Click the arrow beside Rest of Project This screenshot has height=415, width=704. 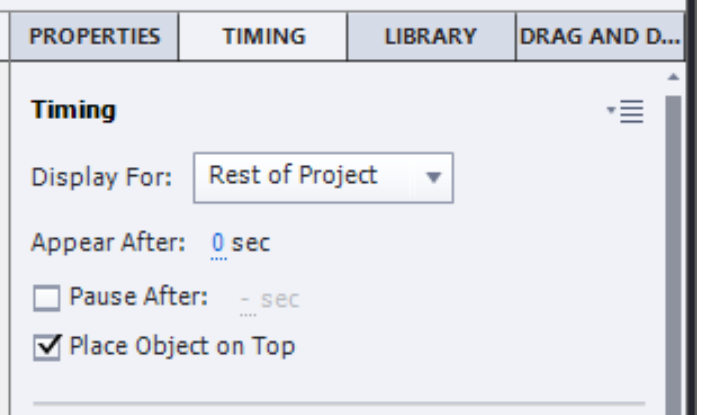433,177
